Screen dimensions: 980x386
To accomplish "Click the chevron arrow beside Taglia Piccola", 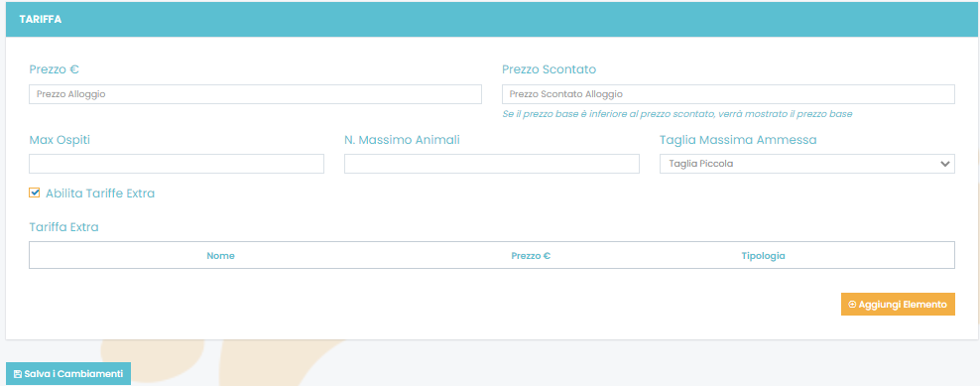I will 944,164.
